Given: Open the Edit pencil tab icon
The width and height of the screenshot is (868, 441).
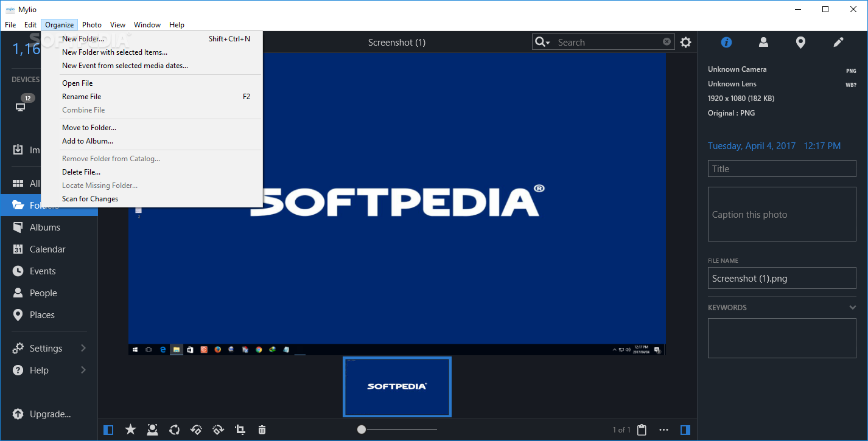Looking at the screenshot, I should point(838,42).
